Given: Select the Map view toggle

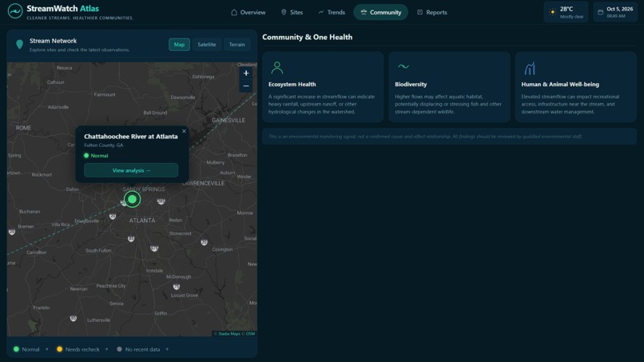Looking at the screenshot, I should pyautogui.click(x=179, y=45).
